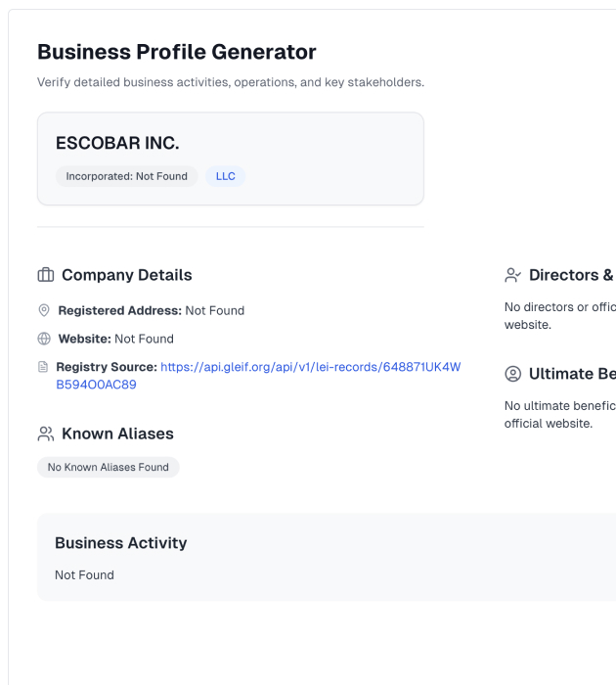Click the Business Activity card heading
The width and height of the screenshot is (616, 685).
tap(121, 543)
